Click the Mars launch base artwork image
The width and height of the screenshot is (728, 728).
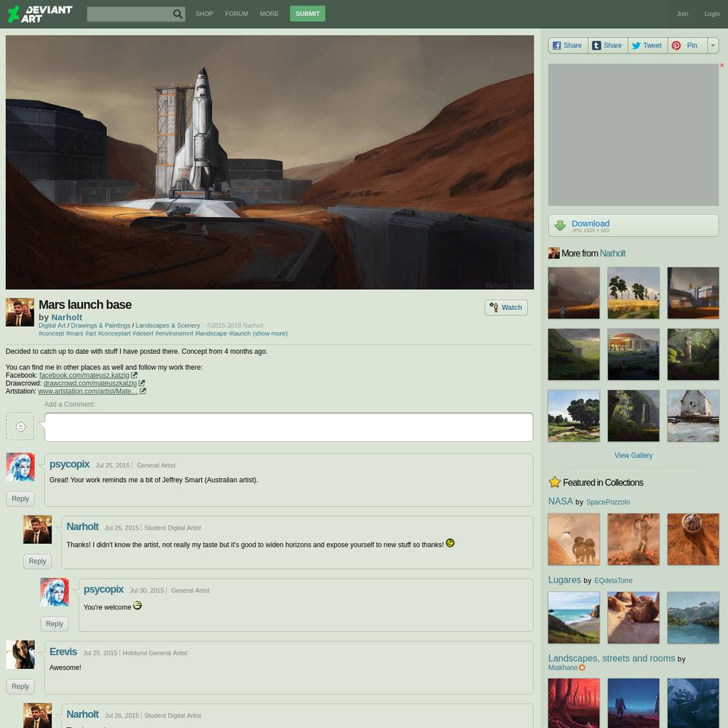(x=270, y=162)
